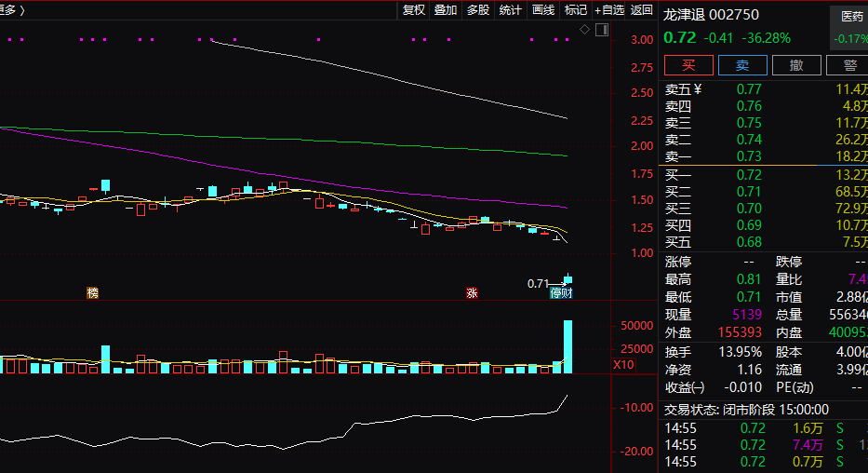The image size is (868, 473).
Task: Click the 警 alert button
Action: pyautogui.click(x=848, y=64)
